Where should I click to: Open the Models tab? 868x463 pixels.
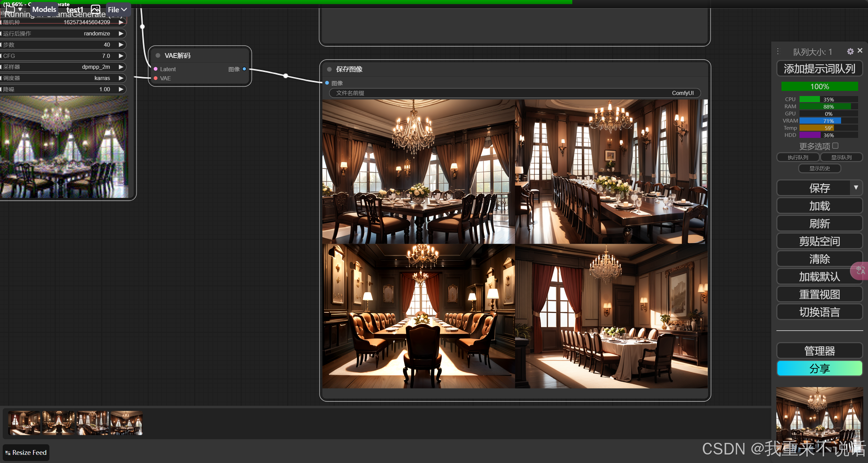(x=44, y=10)
